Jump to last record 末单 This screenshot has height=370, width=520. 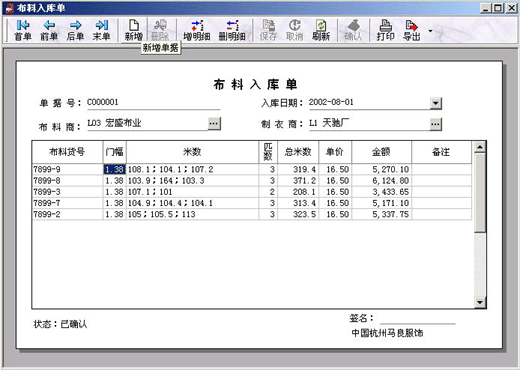pos(101,30)
